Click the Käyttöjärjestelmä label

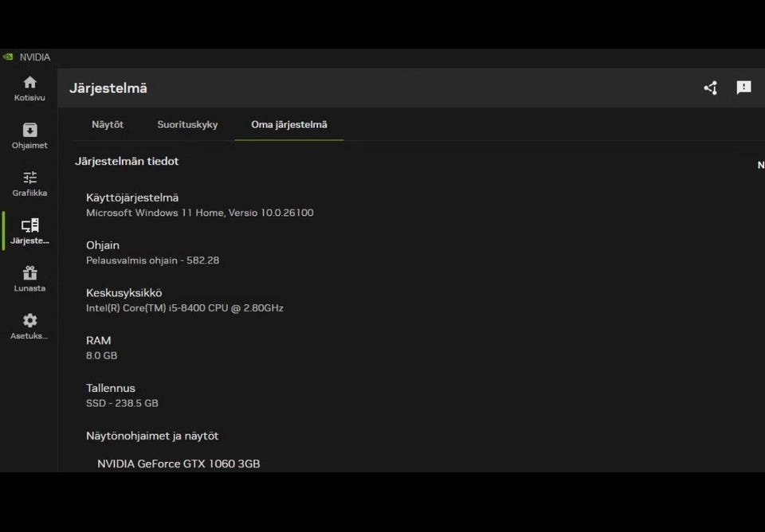(132, 198)
